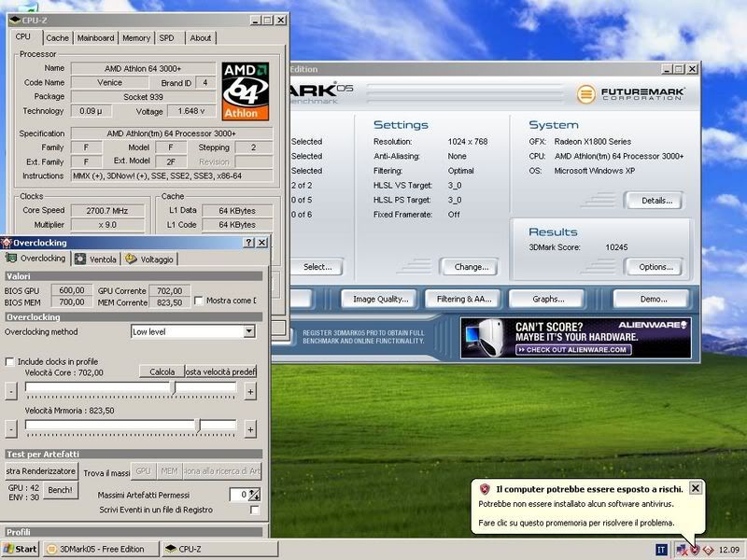747x560 pixels.
Task: Click the CPU-Z title bar icon
Action: 15,20
